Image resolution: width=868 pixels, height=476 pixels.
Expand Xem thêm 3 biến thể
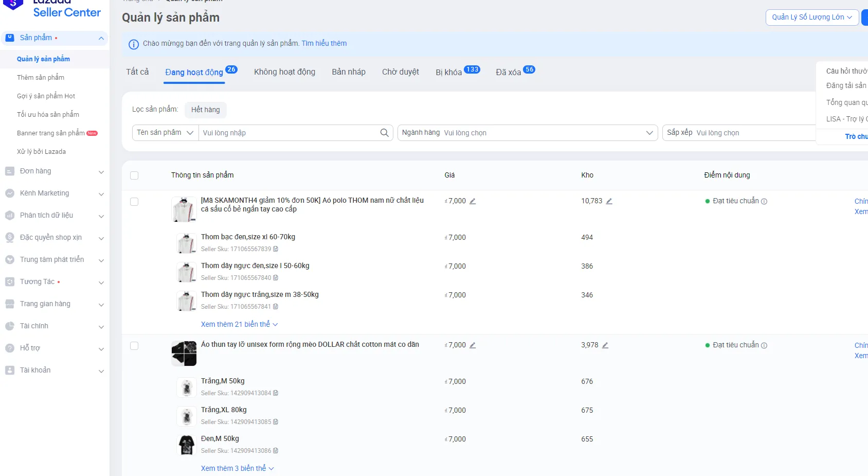pos(237,468)
